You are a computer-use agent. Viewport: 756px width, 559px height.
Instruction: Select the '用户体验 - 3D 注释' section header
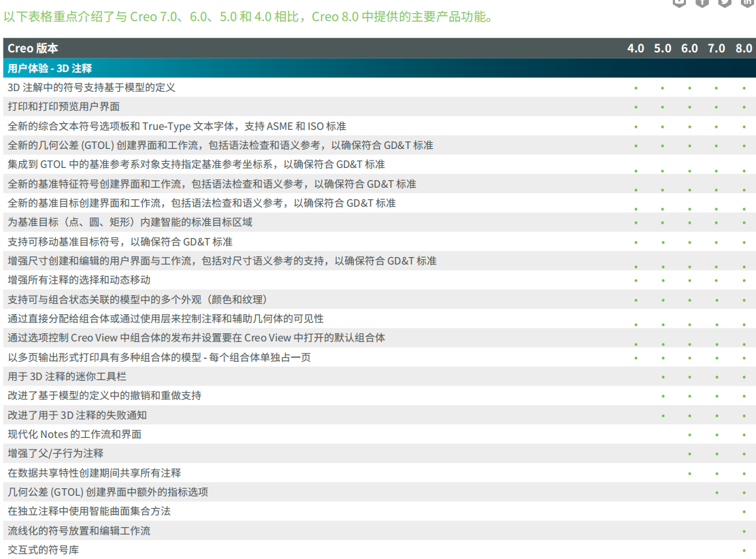pyautogui.click(x=50, y=68)
